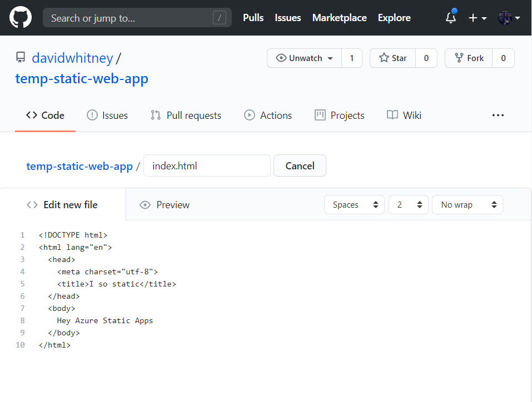Open the plus create-new dropdown
532x402 pixels.
click(478, 18)
